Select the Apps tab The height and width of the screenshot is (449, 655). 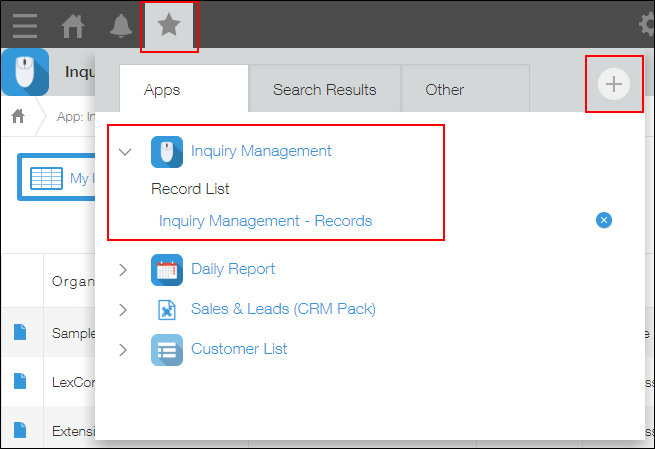coord(162,89)
